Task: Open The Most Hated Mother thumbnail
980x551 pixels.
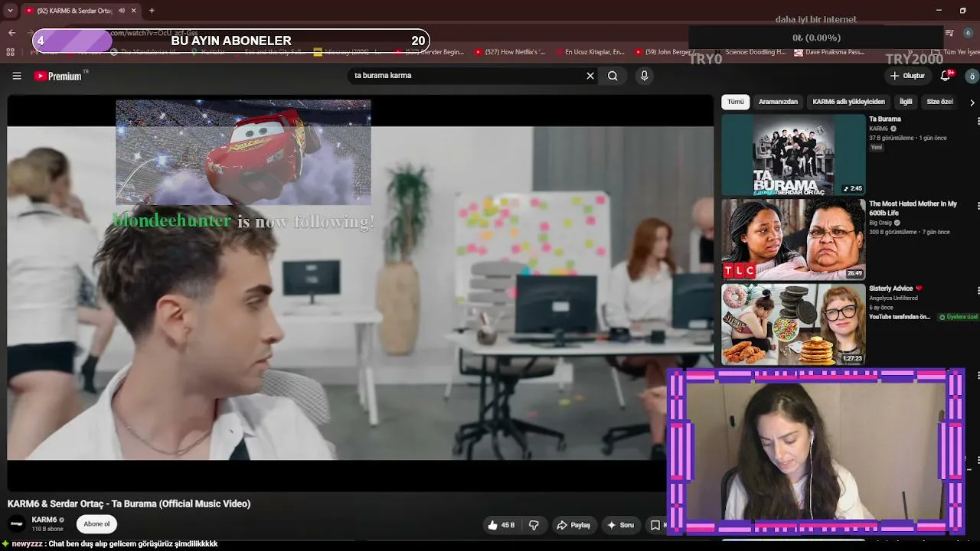Action: [x=793, y=240]
